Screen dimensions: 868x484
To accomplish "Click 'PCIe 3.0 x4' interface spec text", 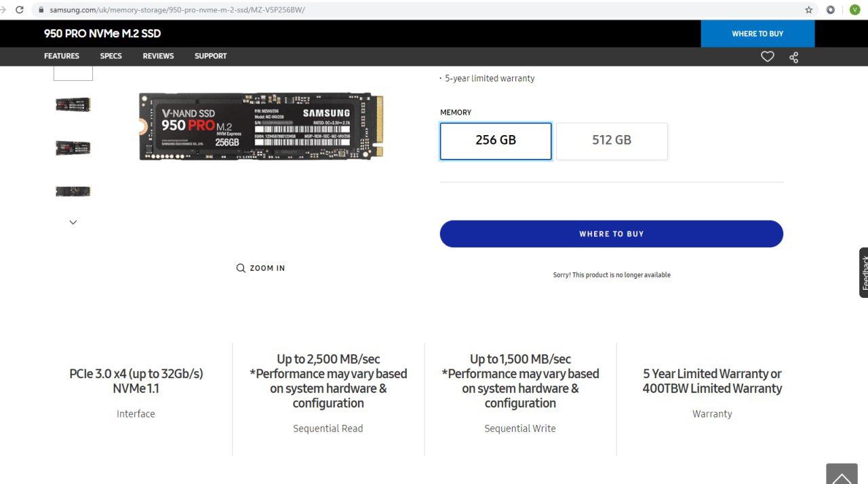I will pos(136,381).
